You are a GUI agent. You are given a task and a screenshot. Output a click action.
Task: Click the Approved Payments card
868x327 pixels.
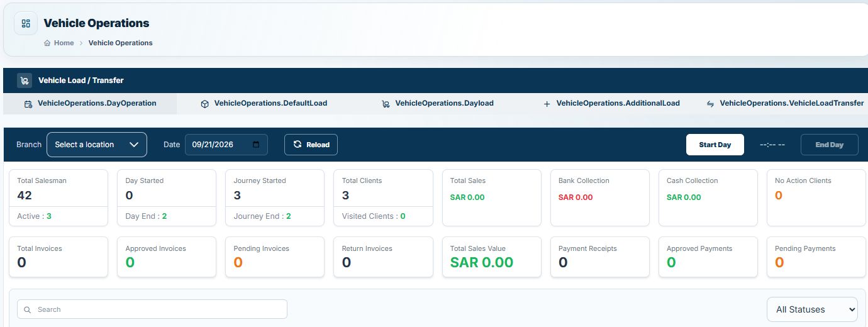pyautogui.click(x=708, y=257)
